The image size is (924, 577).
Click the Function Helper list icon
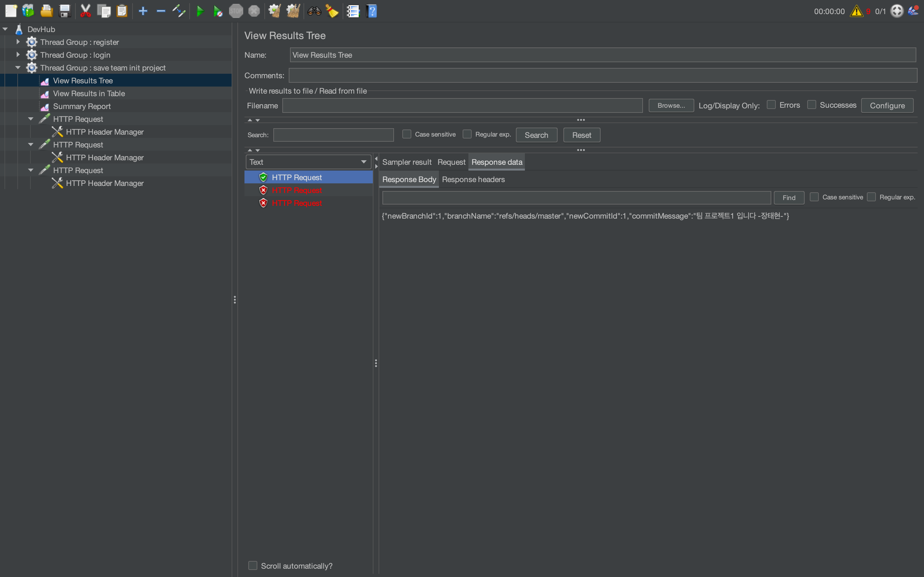click(353, 11)
